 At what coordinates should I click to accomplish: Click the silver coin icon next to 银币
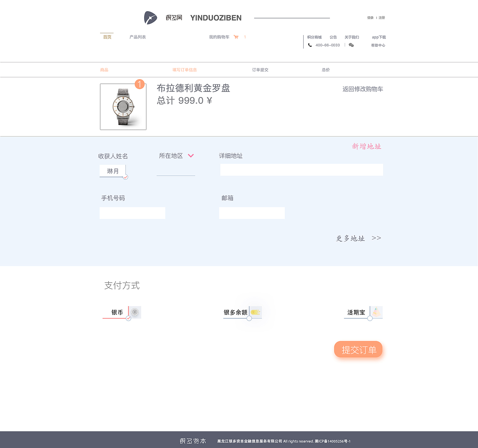point(135,312)
